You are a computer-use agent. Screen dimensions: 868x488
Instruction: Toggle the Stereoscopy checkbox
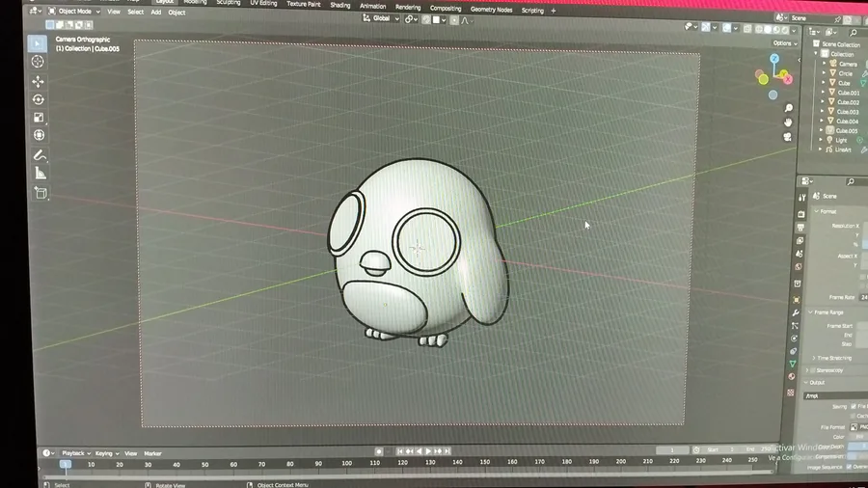point(813,370)
